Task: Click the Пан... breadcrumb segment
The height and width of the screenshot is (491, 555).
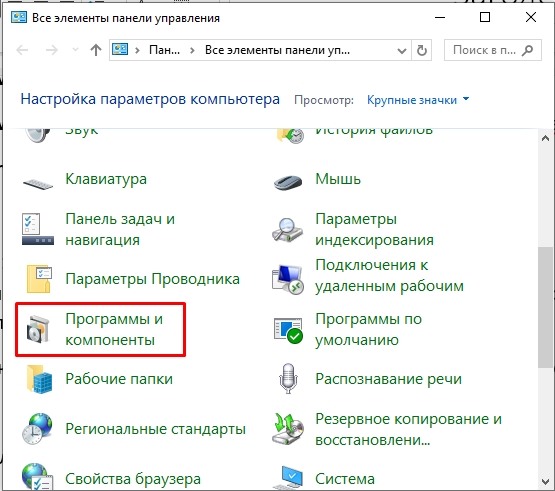Action: 164,50
